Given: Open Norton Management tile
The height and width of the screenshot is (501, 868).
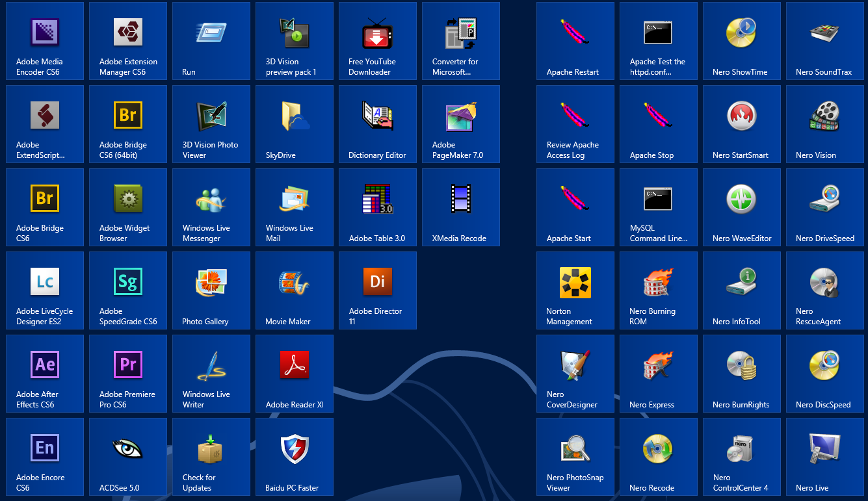Looking at the screenshot, I should point(575,290).
